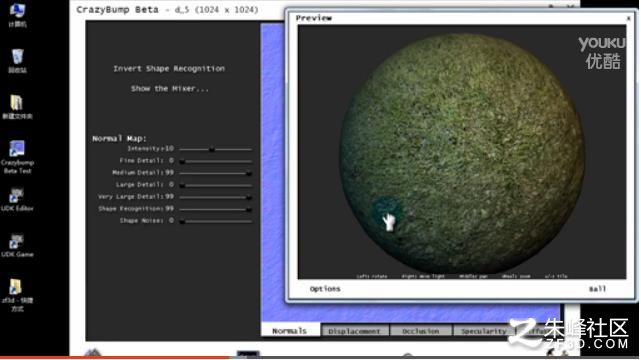Open the Options menu in Preview

325,289
